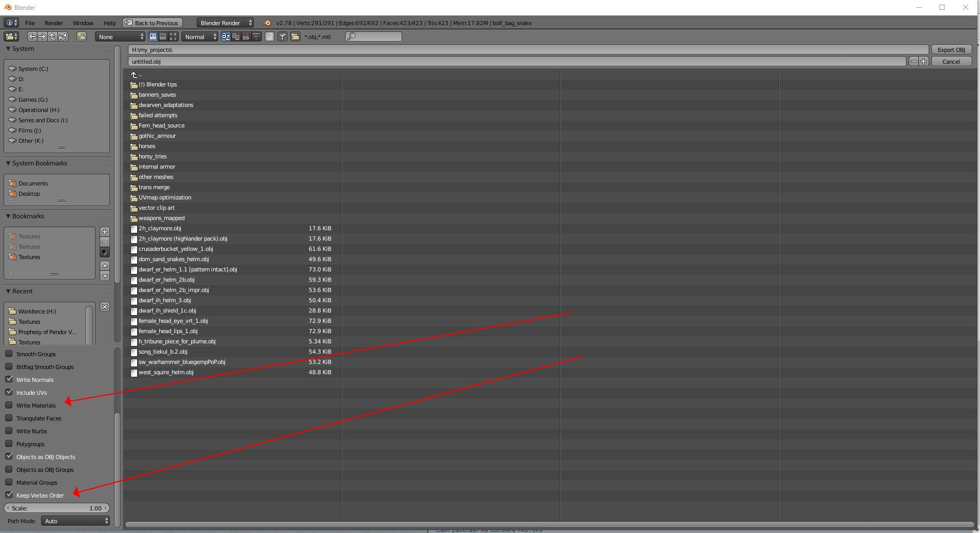Collapse the System panel
Viewport: 980px width, 533px height.
coord(8,48)
